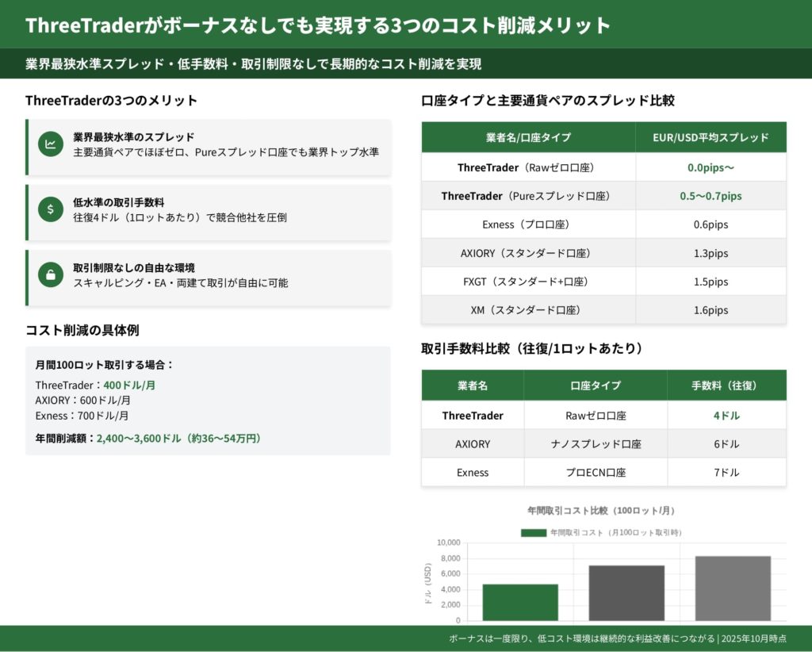Click the 口座タイプ column header in fee table

coord(596,385)
